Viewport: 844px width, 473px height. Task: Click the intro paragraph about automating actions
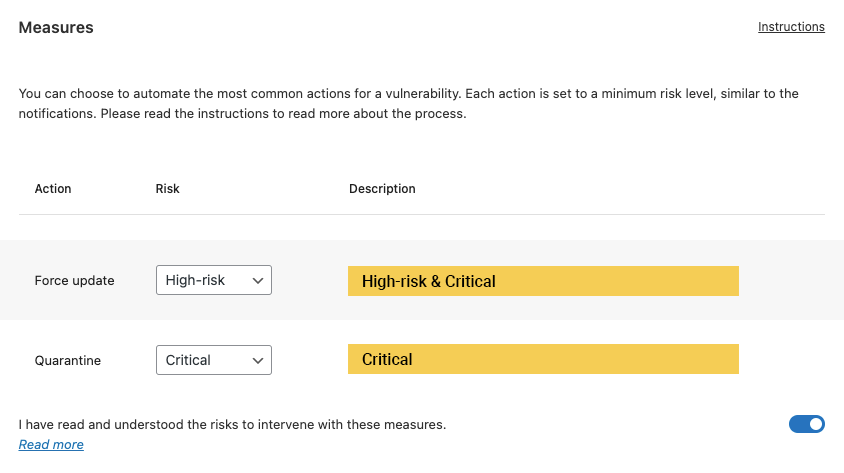pos(409,104)
